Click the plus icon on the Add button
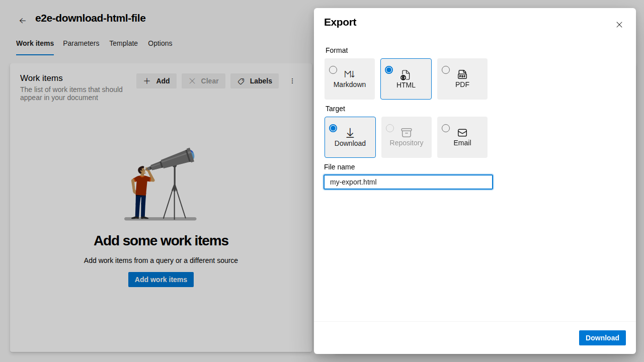The image size is (644, 362). (x=146, y=81)
